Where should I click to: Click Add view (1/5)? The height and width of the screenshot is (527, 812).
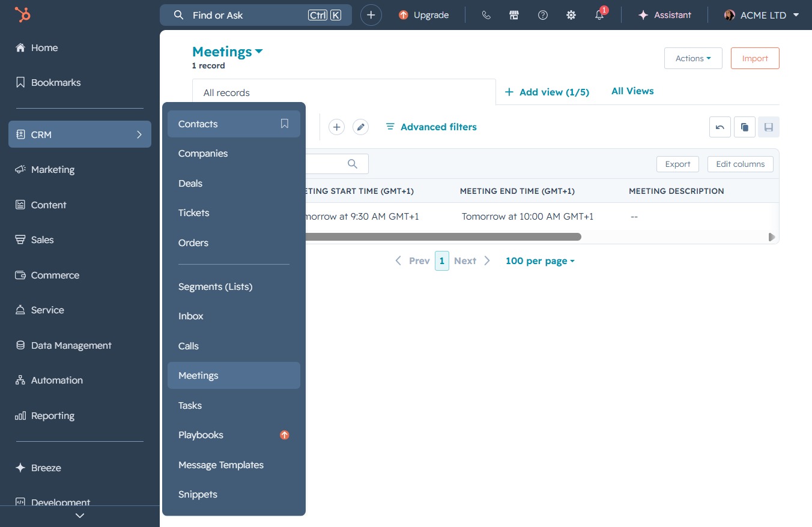pyautogui.click(x=547, y=92)
